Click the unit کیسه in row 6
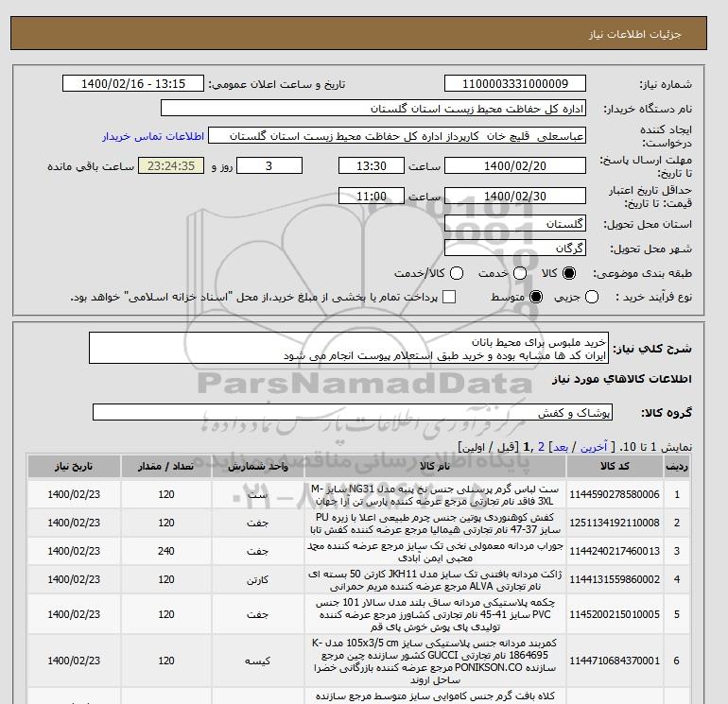Image resolution: width=728 pixels, height=704 pixels. coord(258,661)
